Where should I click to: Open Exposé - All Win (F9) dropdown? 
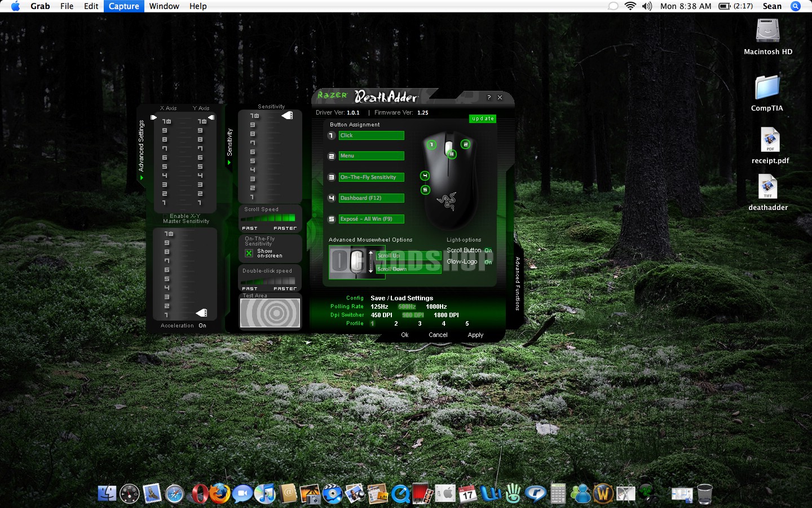pos(372,219)
